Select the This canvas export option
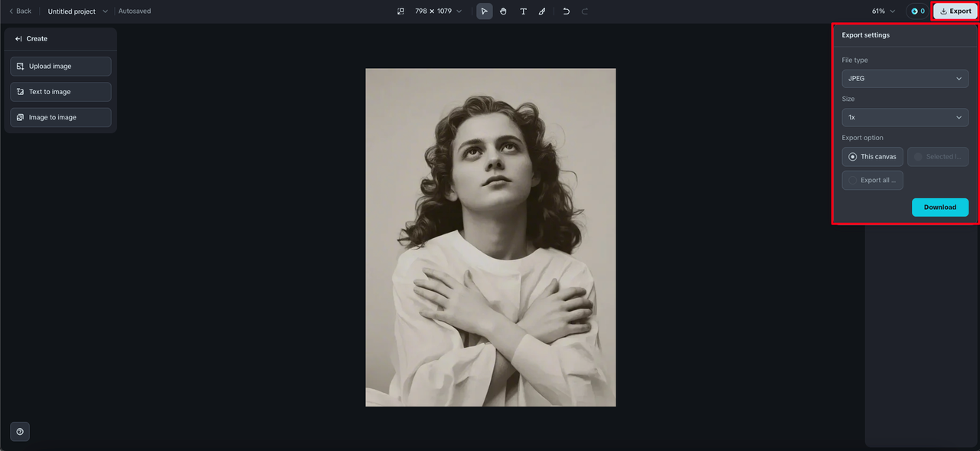Image resolution: width=980 pixels, height=451 pixels. pyautogui.click(x=873, y=157)
